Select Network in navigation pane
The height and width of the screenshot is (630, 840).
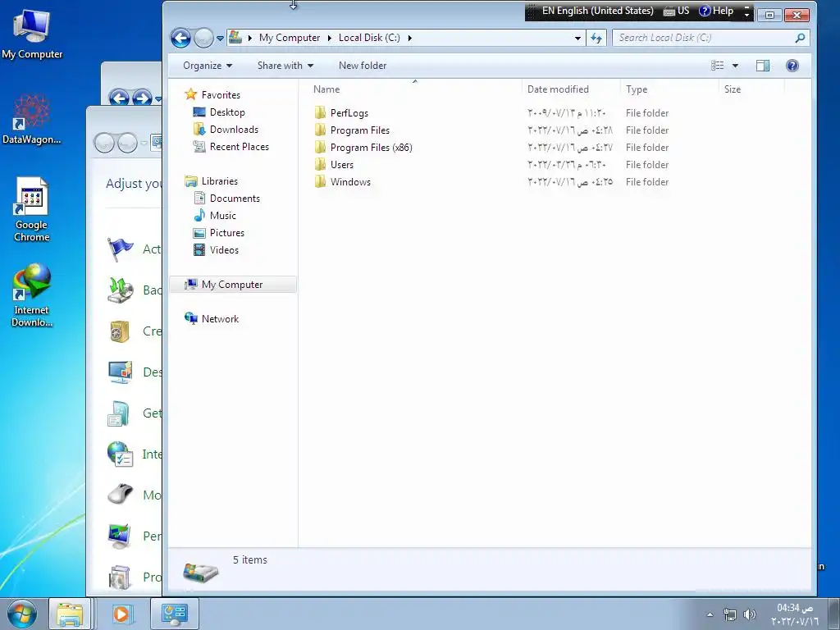click(220, 319)
